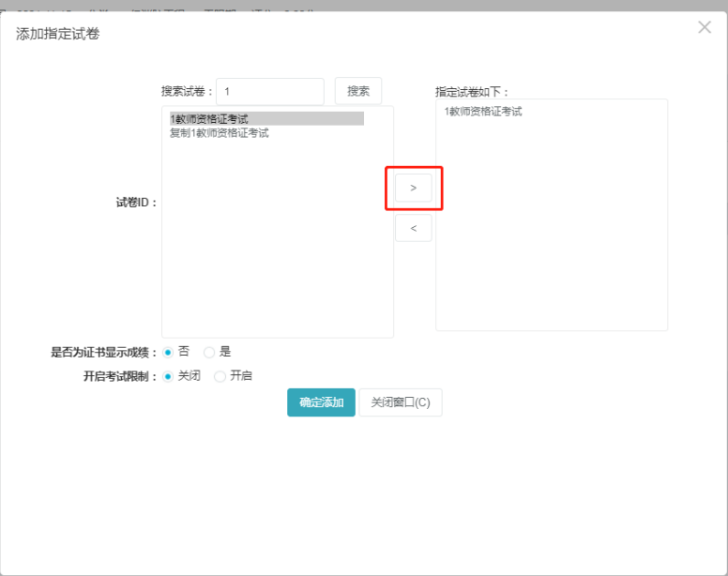Select 1教师资格证考试 in the 指定试卷 list
728x576 pixels.
[483, 112]
